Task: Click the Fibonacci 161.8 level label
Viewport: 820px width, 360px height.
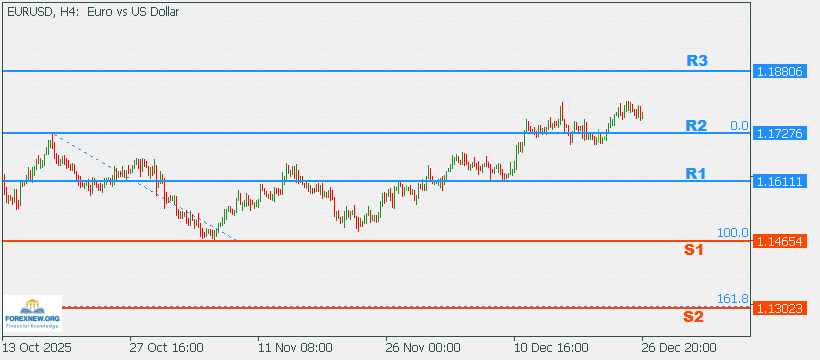Action: [733, 299]
